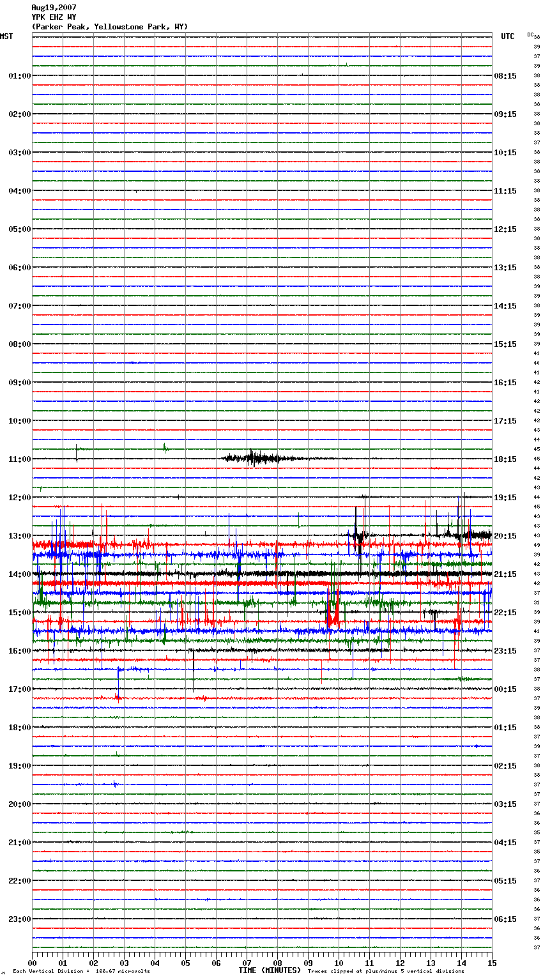This screenshot has height=980, width=543.
Task: Select the station code 'YPK EHZ WY'
Action: coord(54,17)
